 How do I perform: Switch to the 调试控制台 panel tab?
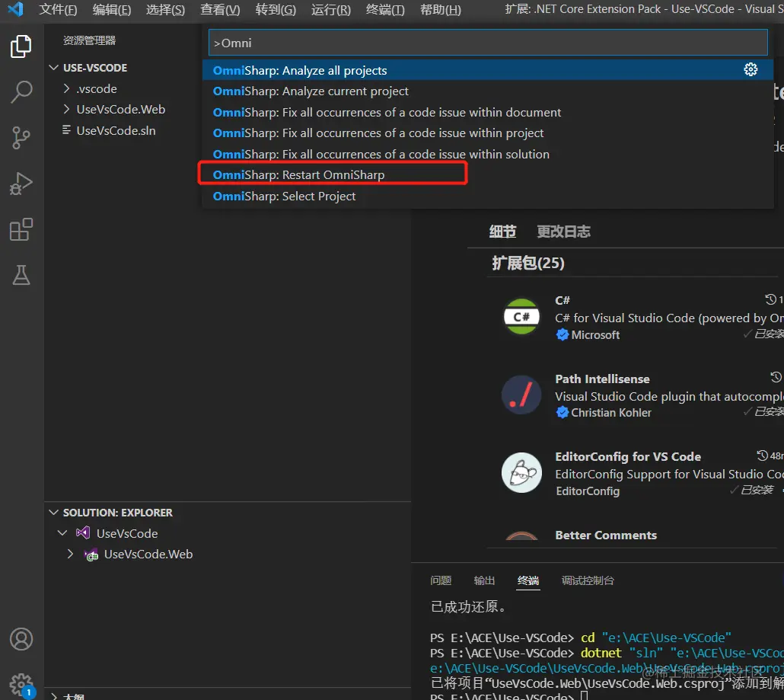588,580
